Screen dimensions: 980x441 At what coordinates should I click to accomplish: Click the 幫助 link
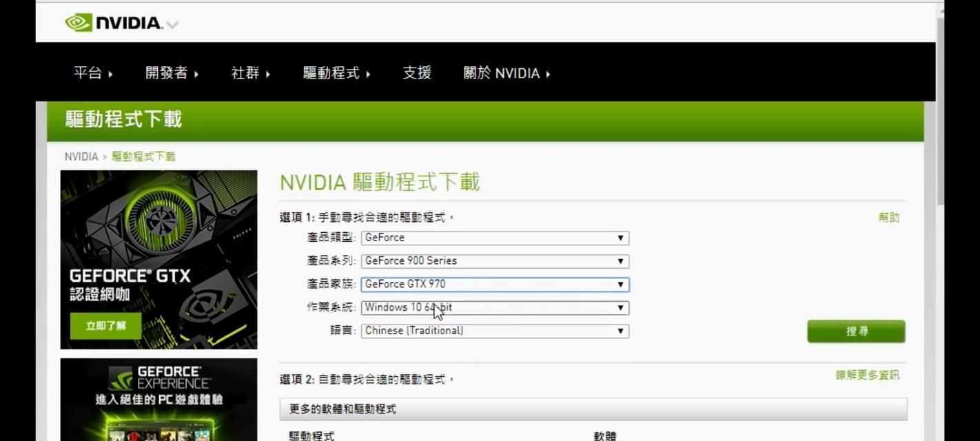[x=888, y=218]
